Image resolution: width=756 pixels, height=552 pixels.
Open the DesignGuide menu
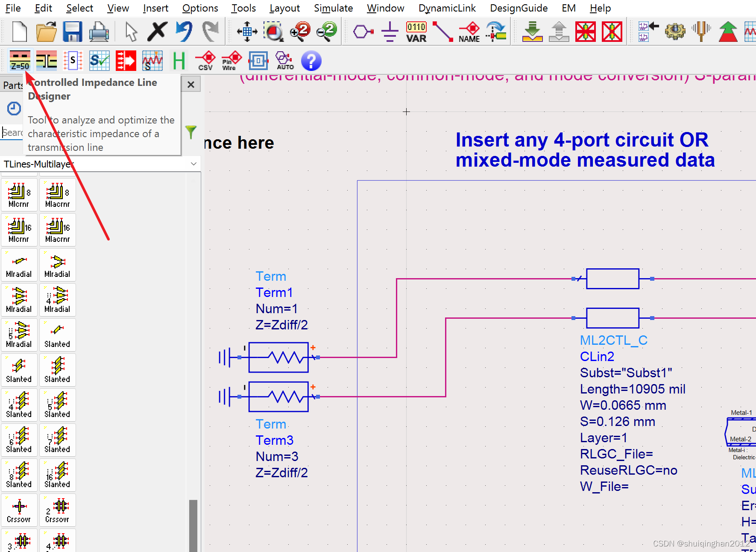click(519, 8)
